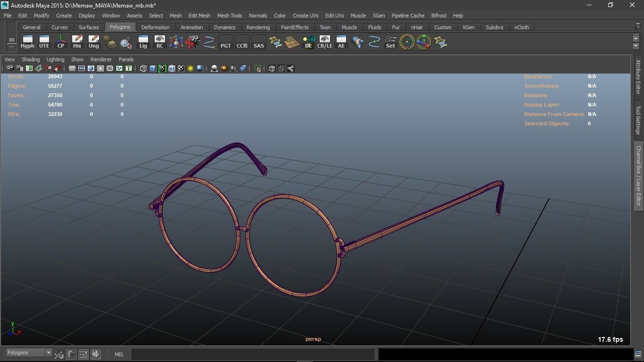644x362 pixels.
Task: Click the delete trash icon beside shelf tabs
Action: tap(638, 26)
